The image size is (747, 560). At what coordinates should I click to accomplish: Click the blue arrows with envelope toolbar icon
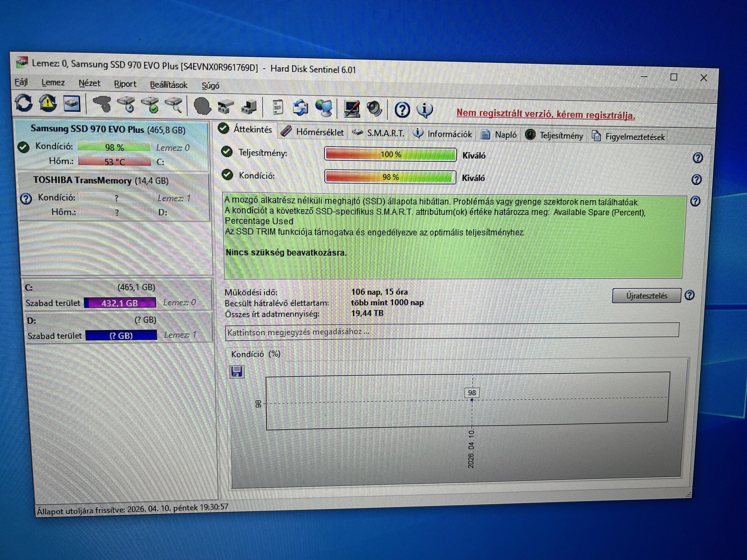300,108
